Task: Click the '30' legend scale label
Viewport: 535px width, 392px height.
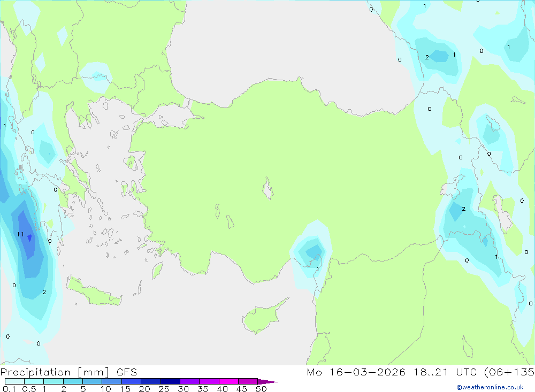Action: [184, 389]
